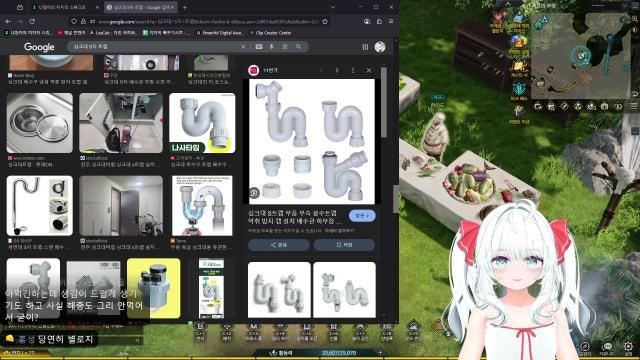Click the magnifier search submit icon
The image size is (640, 360).
pos(298,47)
